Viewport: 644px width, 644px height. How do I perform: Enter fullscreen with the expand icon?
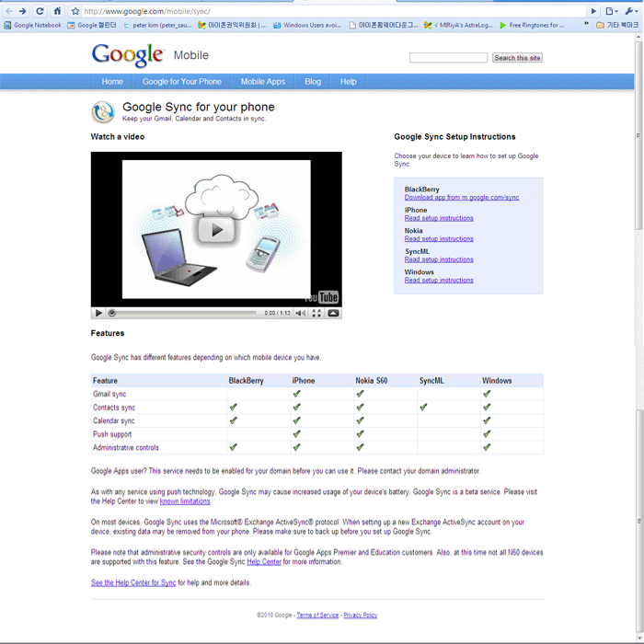[316, 313]
